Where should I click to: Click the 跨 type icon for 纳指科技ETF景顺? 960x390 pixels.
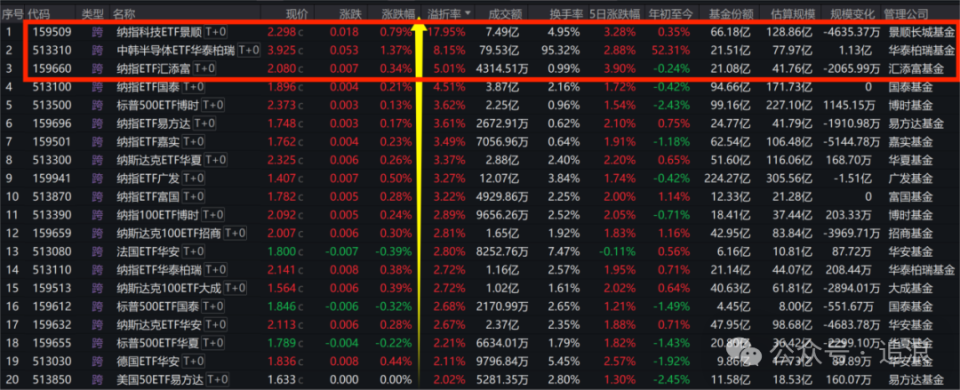click(97, 32)
